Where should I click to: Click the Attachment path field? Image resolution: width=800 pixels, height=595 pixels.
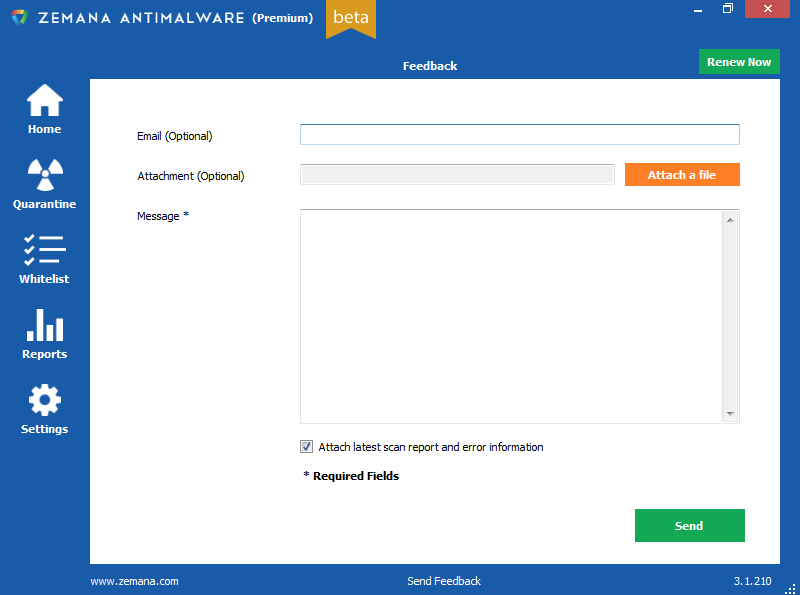point(457,175)
